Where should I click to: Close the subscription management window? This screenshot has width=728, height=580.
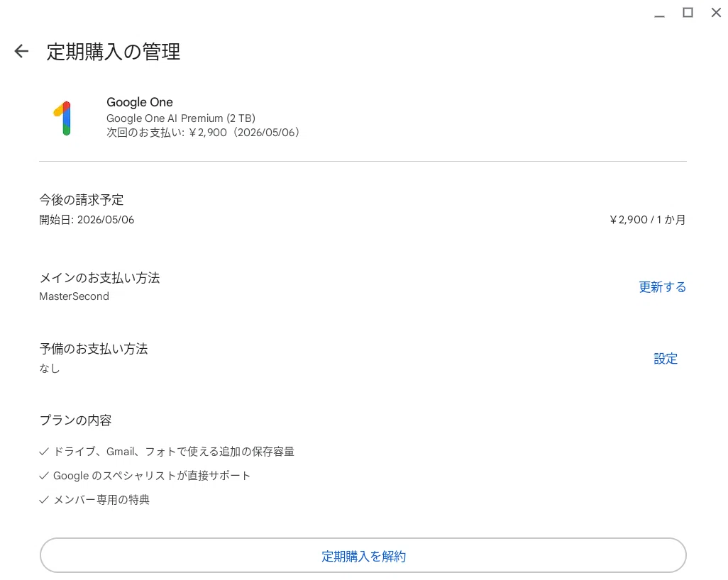pyautogui.click(x=716, y=13)
